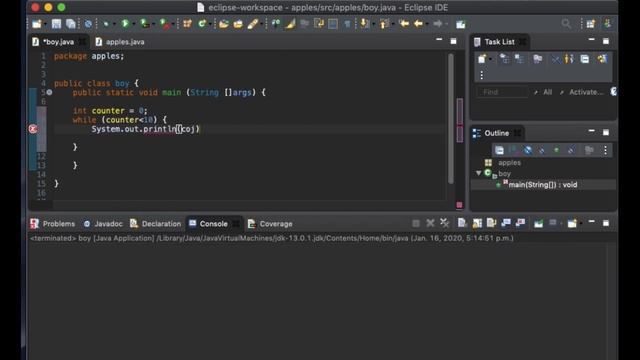Click the Back navigation yellow arrow
Image resolution: width=640 pixels, height=360 pixels.
[x=418, y=24]
